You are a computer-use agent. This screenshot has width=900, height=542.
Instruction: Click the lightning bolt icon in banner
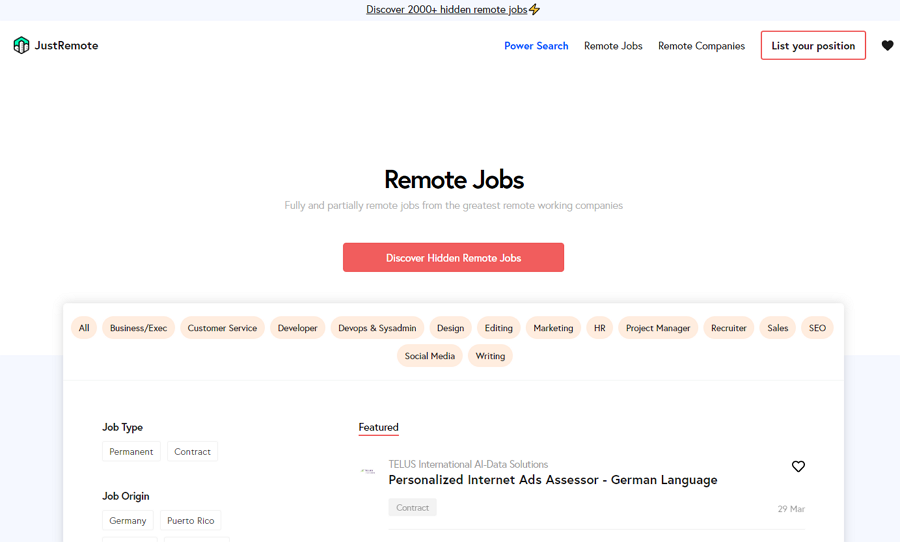tap(534, 9)
